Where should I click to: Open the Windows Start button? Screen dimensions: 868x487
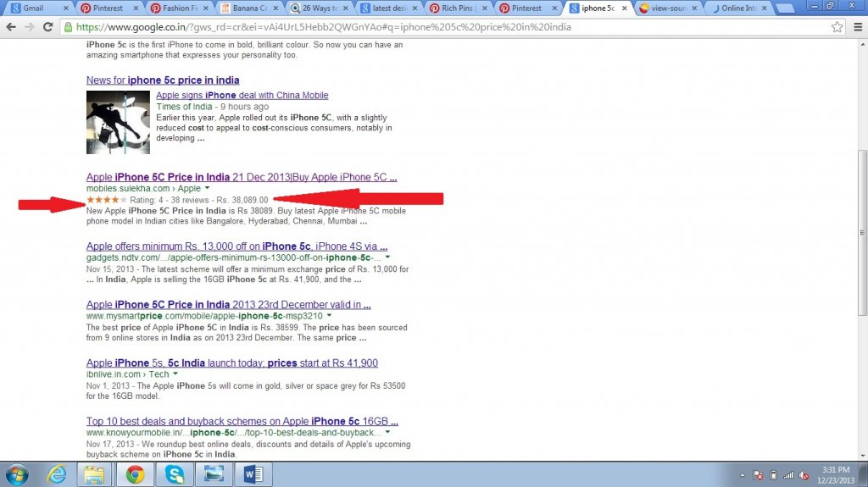coord(17,474)
